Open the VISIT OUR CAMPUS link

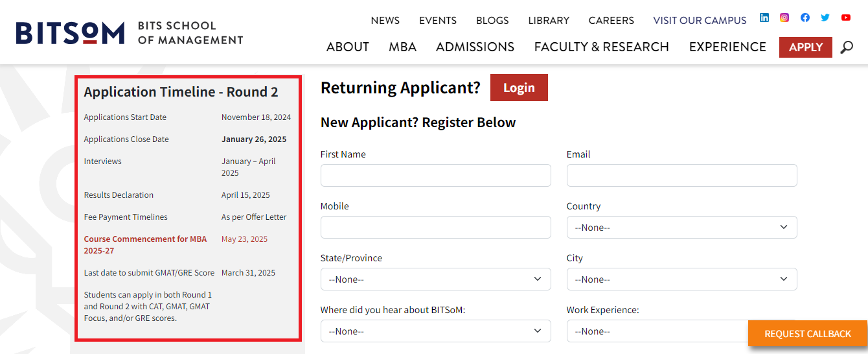click(x=700, y=20)
